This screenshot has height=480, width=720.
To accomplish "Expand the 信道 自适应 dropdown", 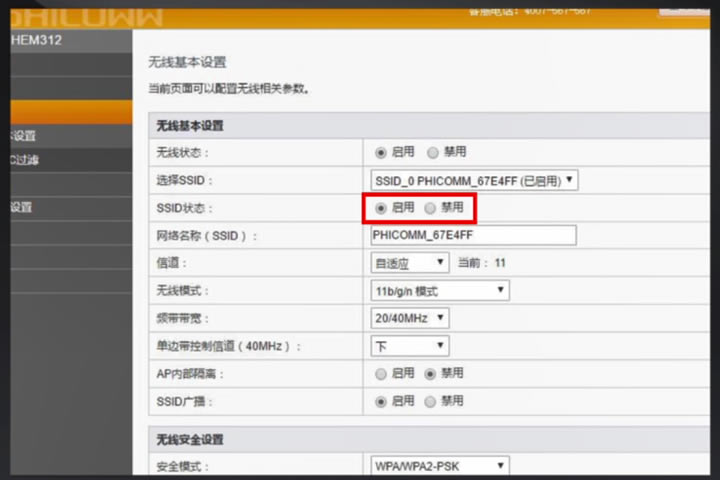I will (410, 263).
